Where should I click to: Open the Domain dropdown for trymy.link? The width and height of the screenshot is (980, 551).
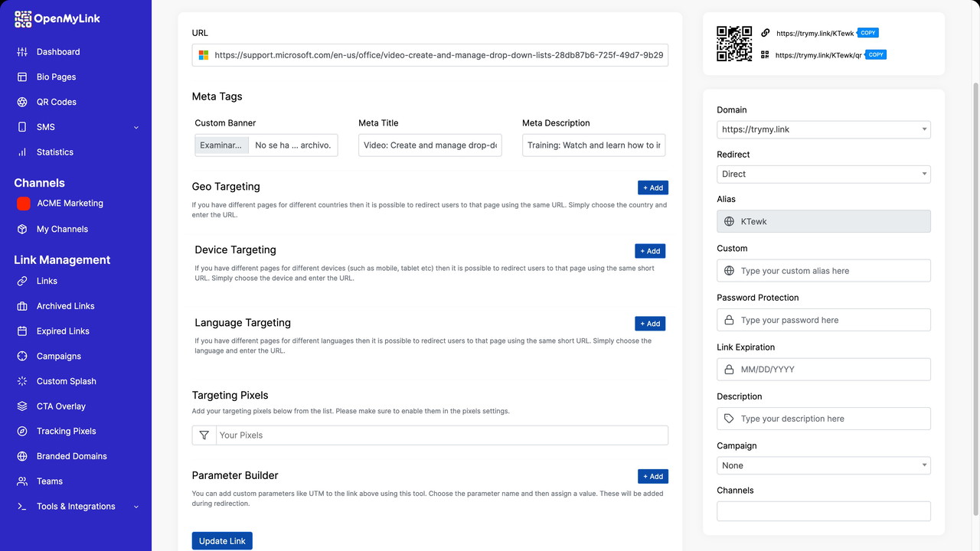823,129
